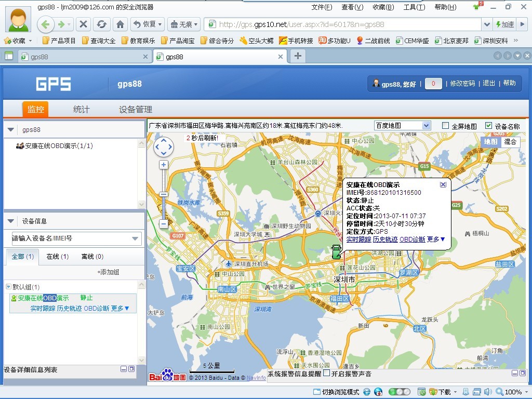Zoom out map with minus button
Viewport: 532px width, 399px height.
[x=164, y=224]
